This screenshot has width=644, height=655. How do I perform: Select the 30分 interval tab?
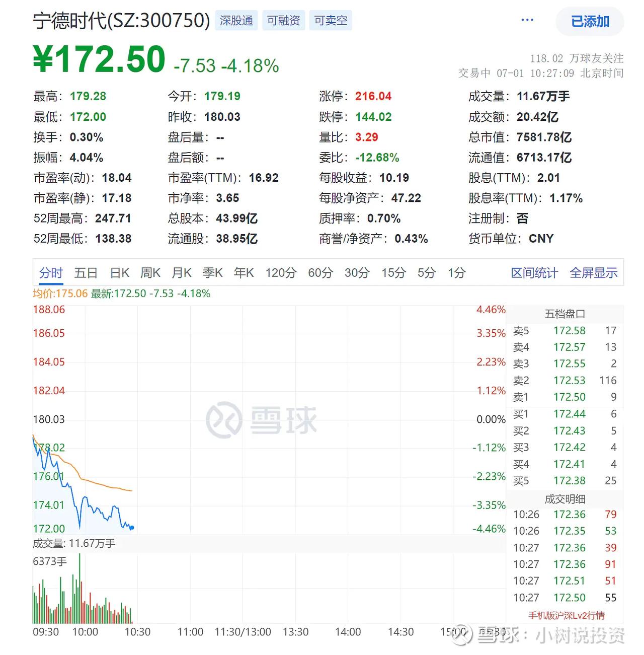pyautogui.click(x=357, y=273)
